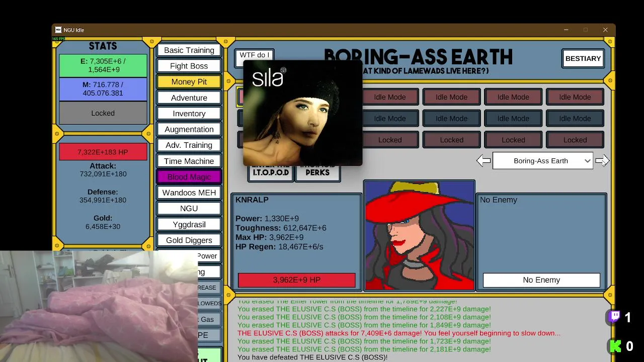The height and width of the screenshot is (362, 644).
Task: Click the NGU Idle title bar icon
Action: (58, 30)
